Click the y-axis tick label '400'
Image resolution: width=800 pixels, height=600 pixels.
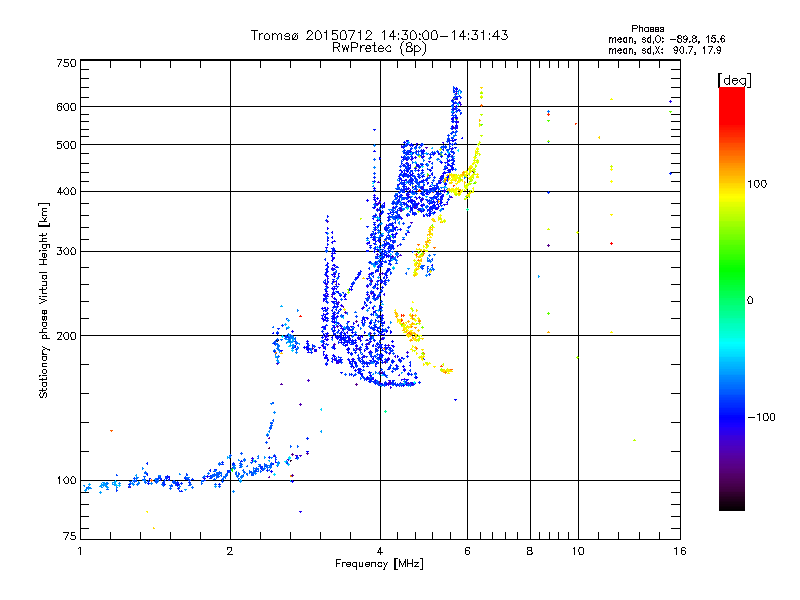(67, 192)
